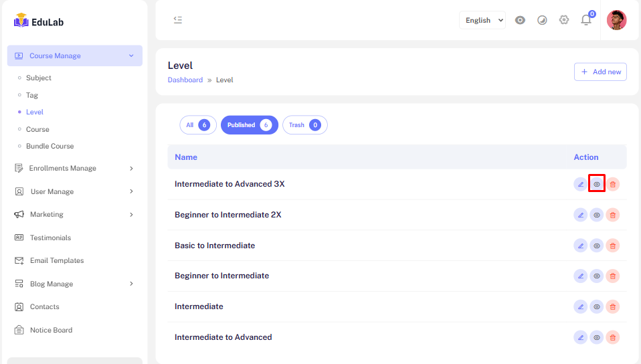The height and width of the screenshot is (364, 641).
Task: Open settings gear in top bar
Action: tap(564, 20)
